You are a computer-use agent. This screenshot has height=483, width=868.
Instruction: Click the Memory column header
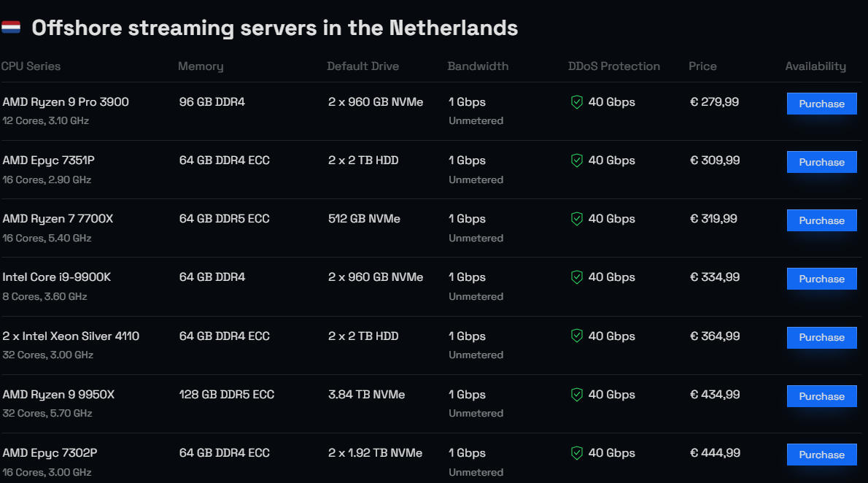[x=201, y=66]
